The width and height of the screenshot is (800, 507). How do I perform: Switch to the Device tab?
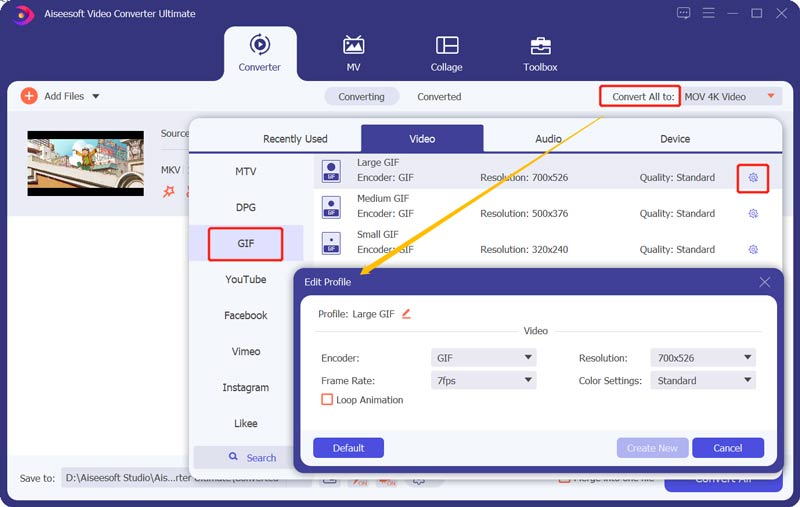click(675, 139)
